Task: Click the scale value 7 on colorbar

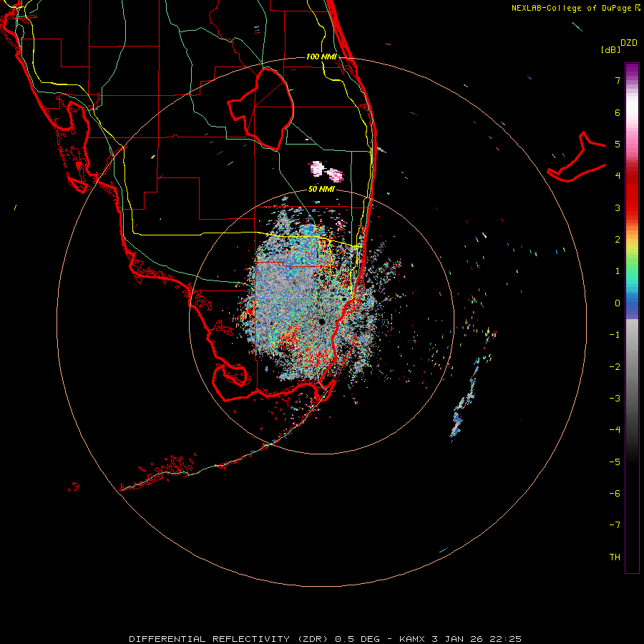Action: pyautogui.click(x=618, y=80)
